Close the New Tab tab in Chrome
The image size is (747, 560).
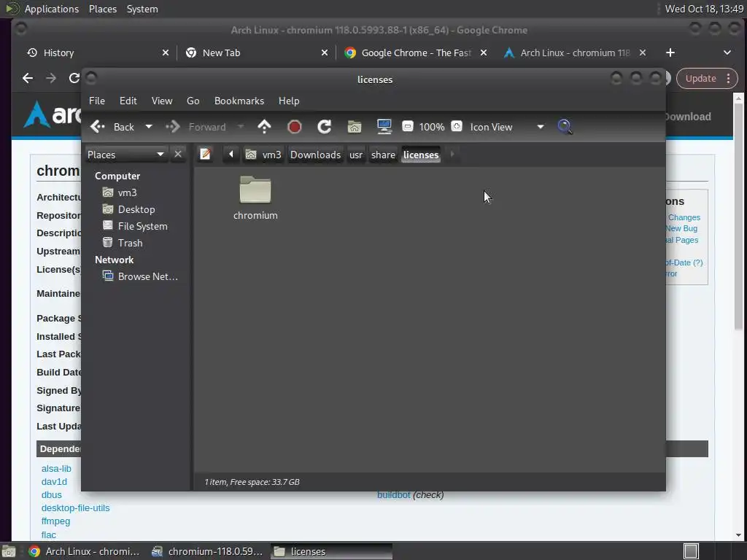point(325,52)
